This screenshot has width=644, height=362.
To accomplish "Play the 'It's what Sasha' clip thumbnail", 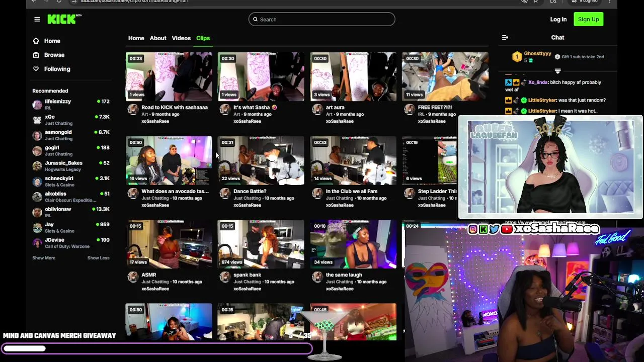I will click(x=261, y=77).
